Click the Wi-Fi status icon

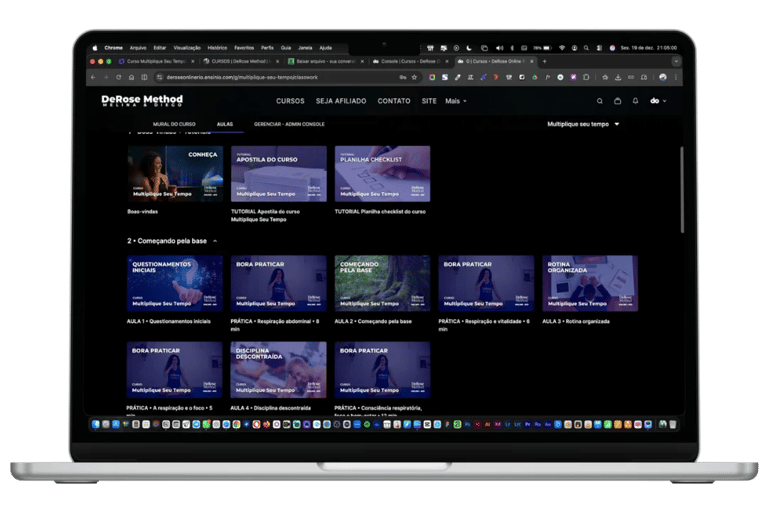pyautogui.click(x=562, y=48)
